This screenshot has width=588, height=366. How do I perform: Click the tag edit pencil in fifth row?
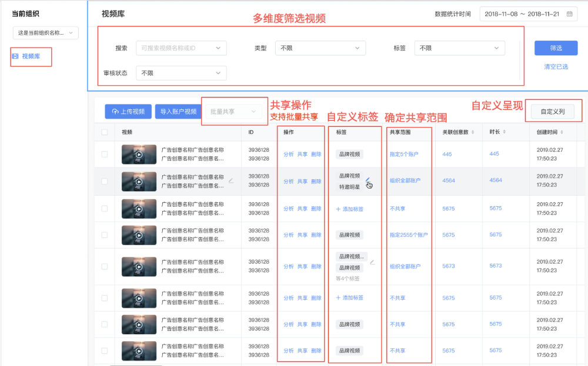point(372,262)
